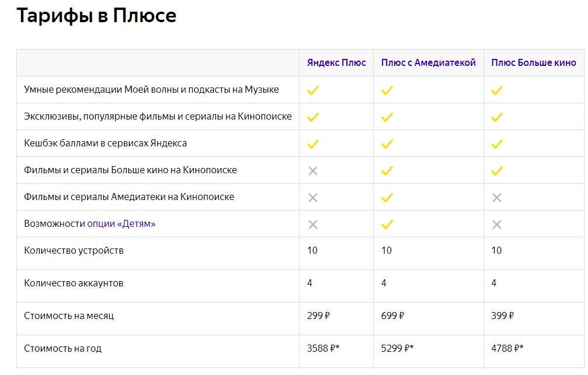Click the Тарифы в Плюсе heading
Viewport: 588px width, 375px height.
[96, 15]
